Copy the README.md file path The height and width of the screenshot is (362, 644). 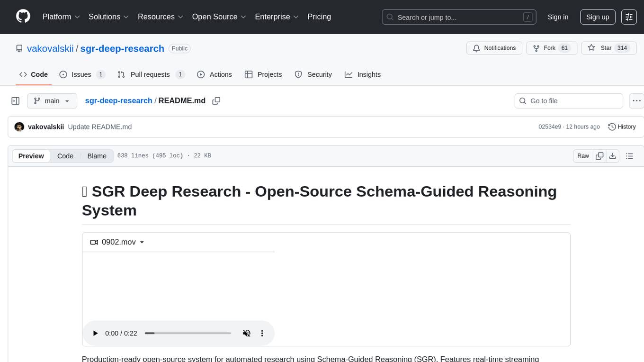(x=216, y=101)
